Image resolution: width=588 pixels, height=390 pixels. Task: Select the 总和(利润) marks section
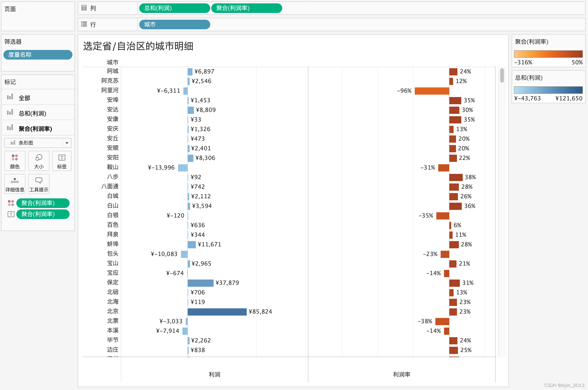32,113
